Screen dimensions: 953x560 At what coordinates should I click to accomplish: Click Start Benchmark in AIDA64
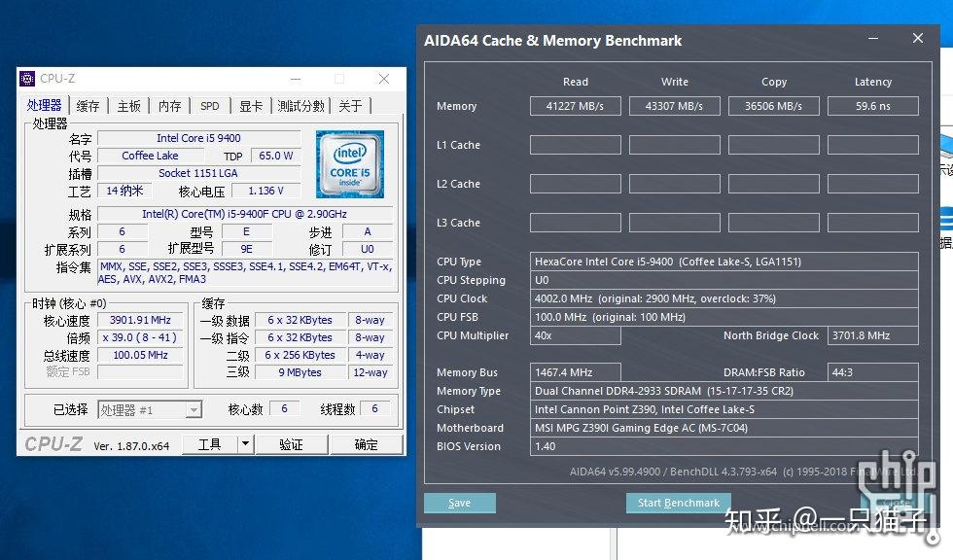click(x=679, y=503)
